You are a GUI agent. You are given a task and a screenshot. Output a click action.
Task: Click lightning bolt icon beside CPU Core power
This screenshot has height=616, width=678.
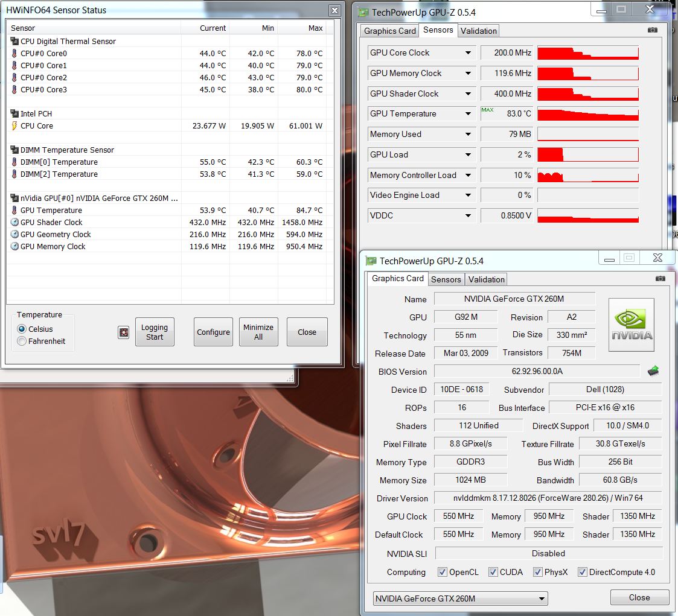[14, 125]
